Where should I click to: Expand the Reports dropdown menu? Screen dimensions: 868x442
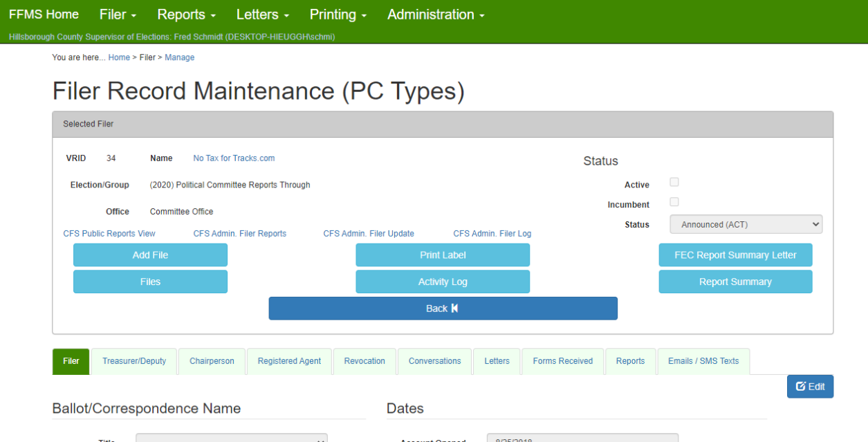[x=187, y=15]
